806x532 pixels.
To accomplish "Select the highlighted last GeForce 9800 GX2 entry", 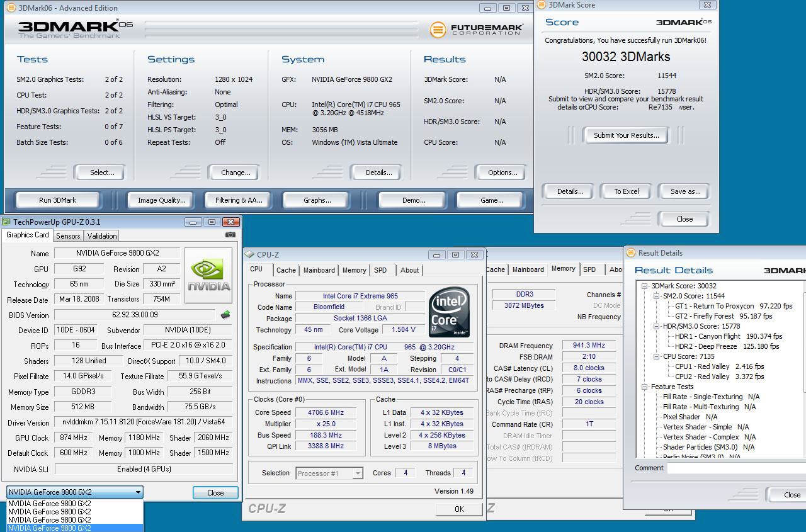I will [75, 528].
